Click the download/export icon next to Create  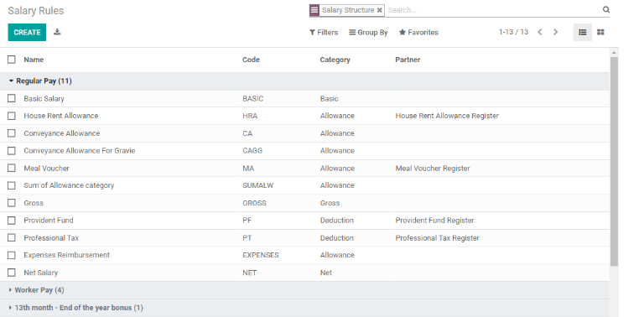[57, 32]
